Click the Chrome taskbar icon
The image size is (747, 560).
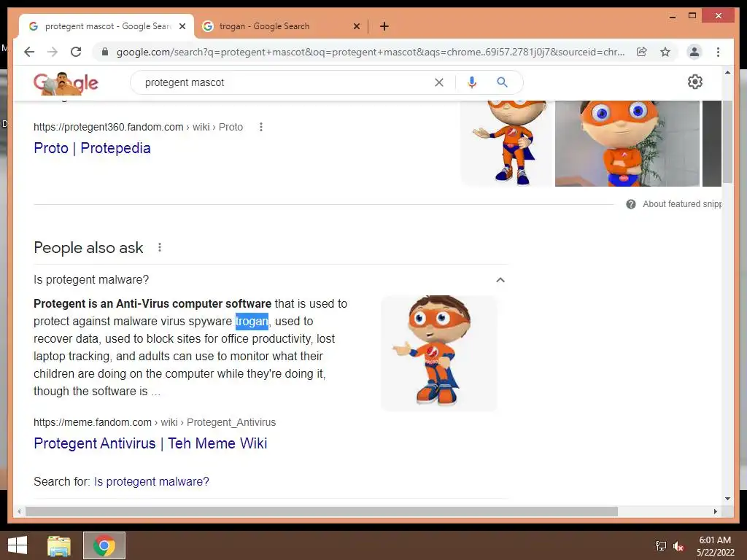[104, 545]
